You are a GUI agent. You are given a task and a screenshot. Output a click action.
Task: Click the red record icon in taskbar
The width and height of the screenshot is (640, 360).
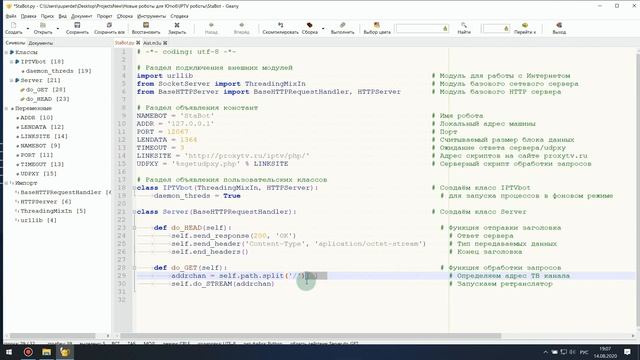click(28, 352)
